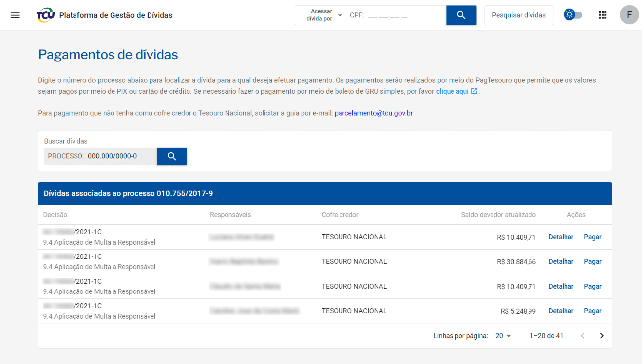Go to previous page of results
Screen dimensions: 642x364
(x=582, y=336)
